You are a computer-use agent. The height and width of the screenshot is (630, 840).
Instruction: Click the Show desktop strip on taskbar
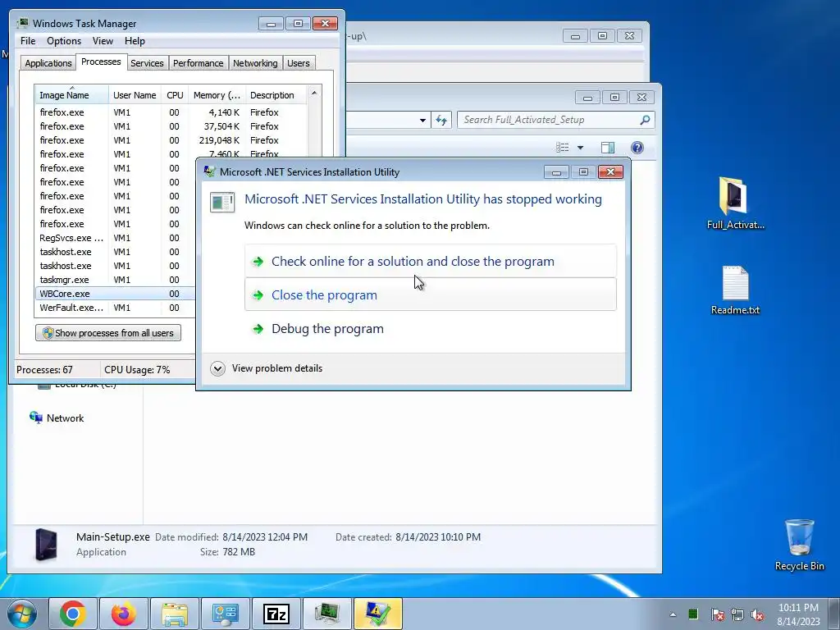(834, 614)
